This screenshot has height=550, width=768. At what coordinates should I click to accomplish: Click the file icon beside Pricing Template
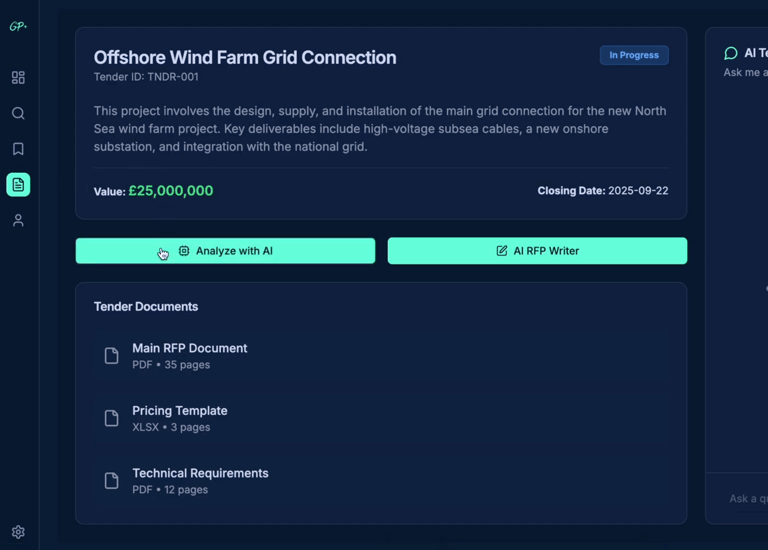tap(112, 418)
